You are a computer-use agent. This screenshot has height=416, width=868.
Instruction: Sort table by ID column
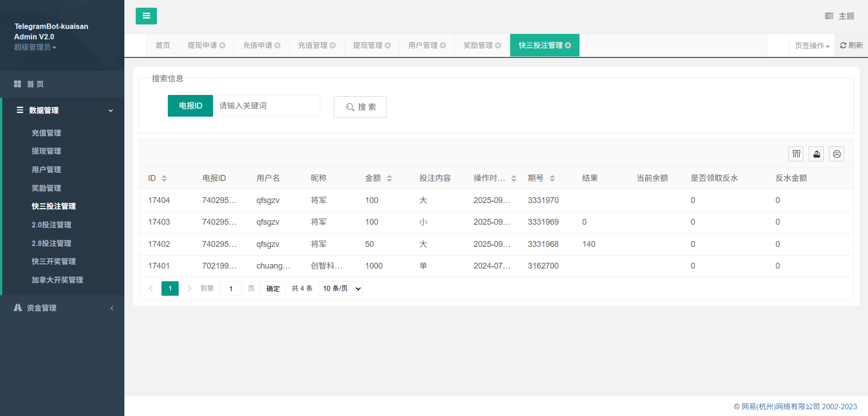tap(164, 178)
